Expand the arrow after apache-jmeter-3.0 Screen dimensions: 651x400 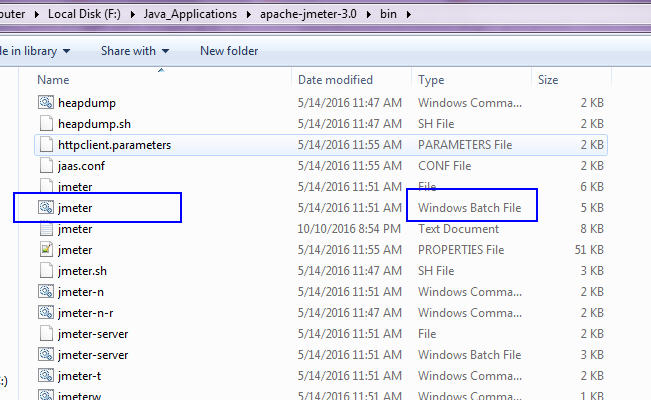point(368,14)
